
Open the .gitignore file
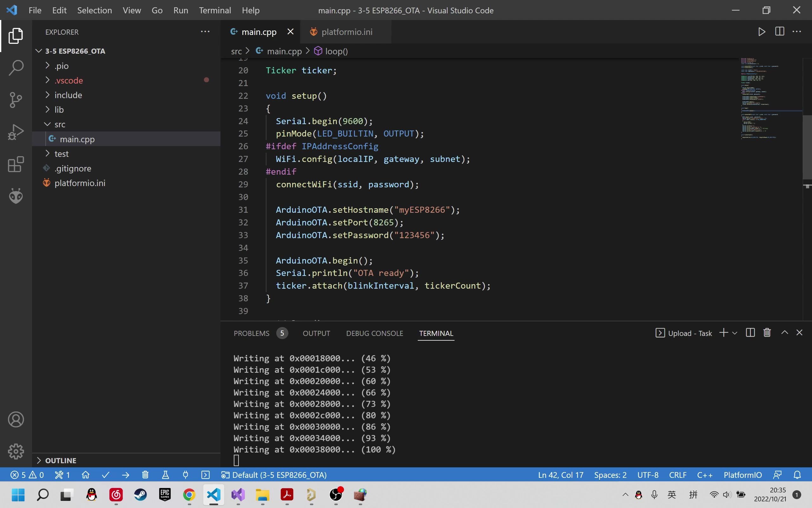pyautogui.click(x=126, y=168)
